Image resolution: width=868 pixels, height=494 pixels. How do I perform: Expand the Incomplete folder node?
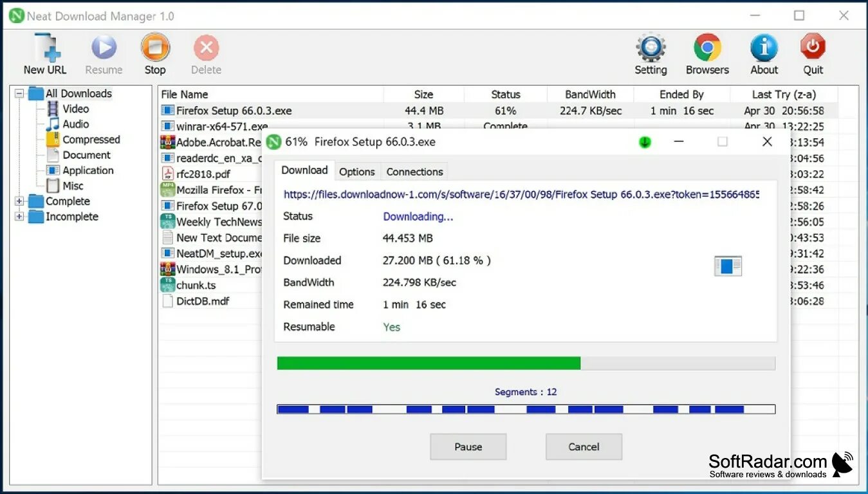19,217
